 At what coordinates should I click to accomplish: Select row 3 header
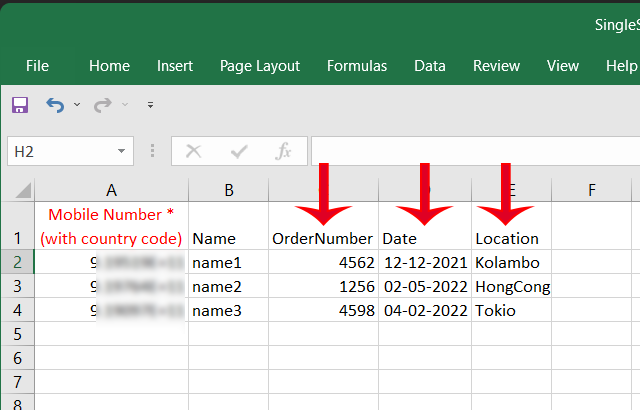(x=17, y=286)
